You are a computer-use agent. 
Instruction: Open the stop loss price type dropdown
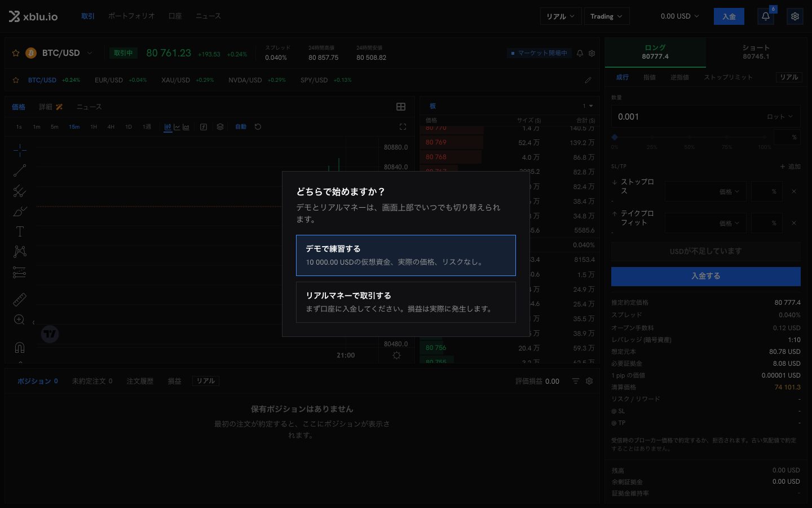pyautogui.click(x=730, y=192)
